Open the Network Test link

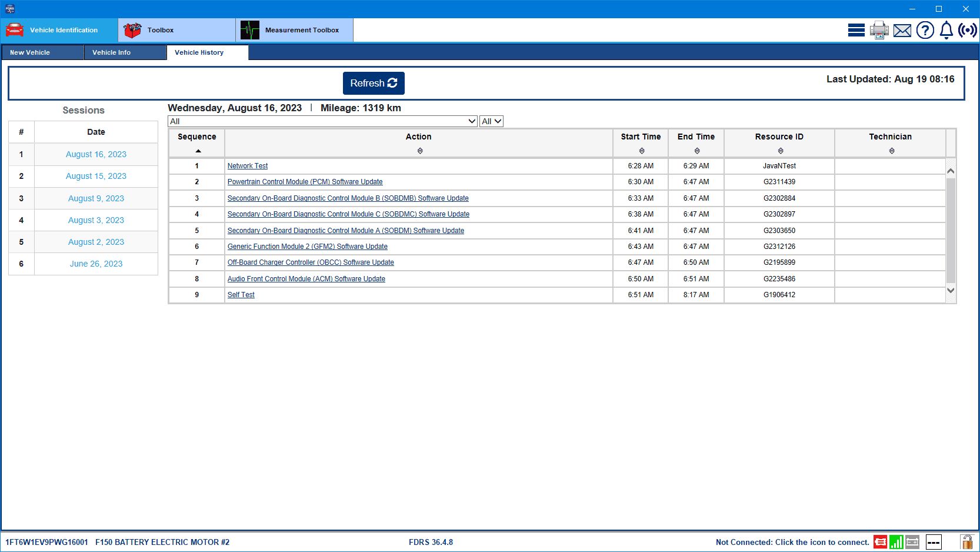(x=248, y=166)
